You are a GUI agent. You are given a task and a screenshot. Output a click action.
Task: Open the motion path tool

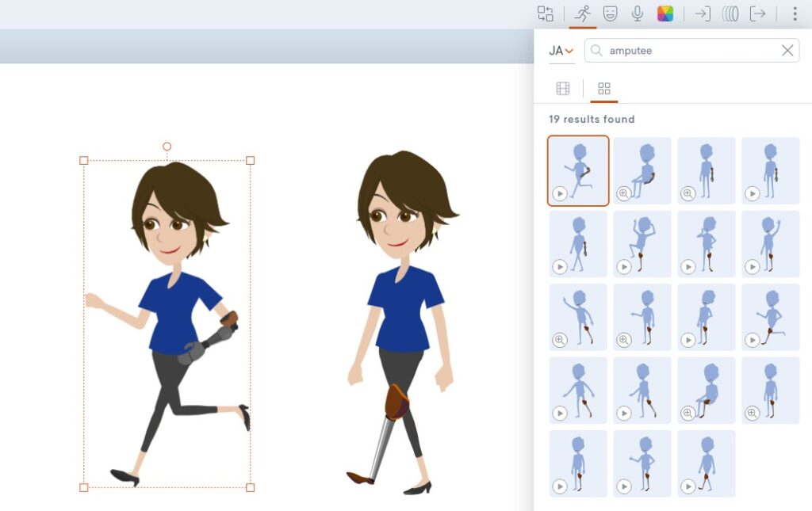click(730, 13)
